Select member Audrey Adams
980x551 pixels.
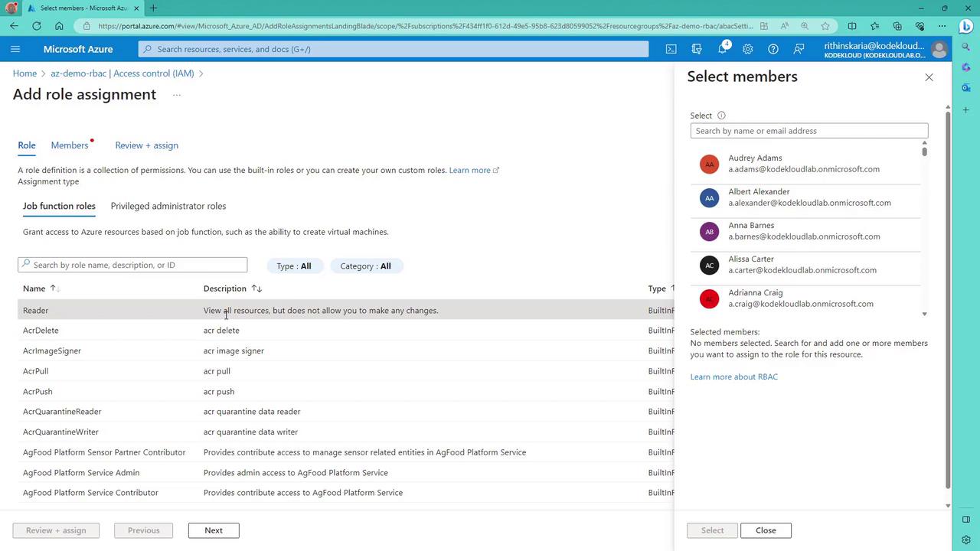pos(805,164)
